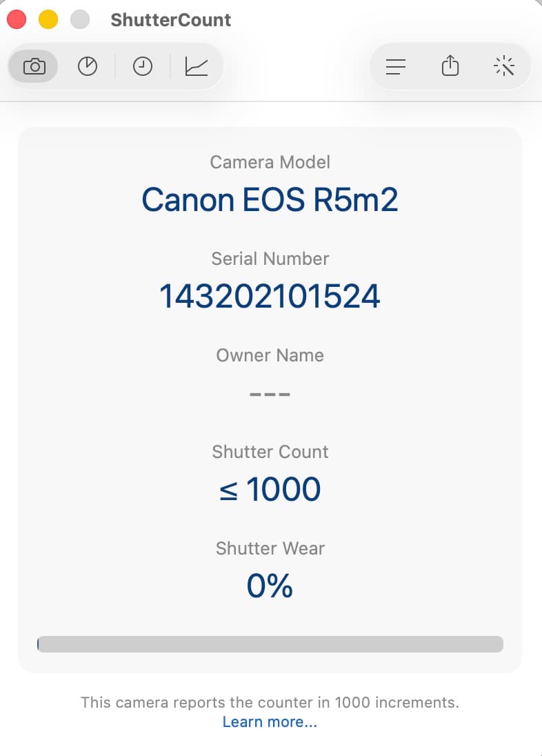
Task: Minimize the ShutterCount window
Action: click(48, 19)
